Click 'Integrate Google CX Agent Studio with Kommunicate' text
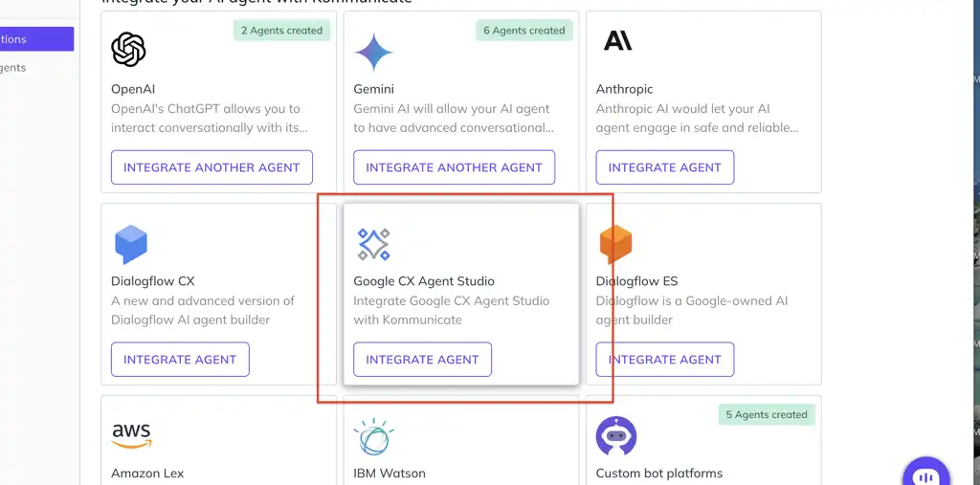The width and height of the screenshot is (980, 485). 452,310
